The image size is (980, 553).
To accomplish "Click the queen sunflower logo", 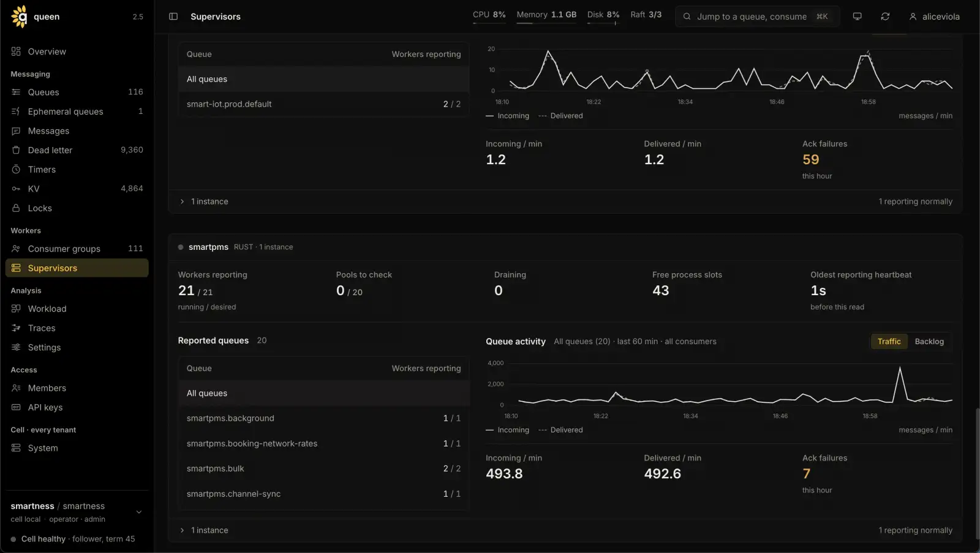I will click(x=20, y=17).
